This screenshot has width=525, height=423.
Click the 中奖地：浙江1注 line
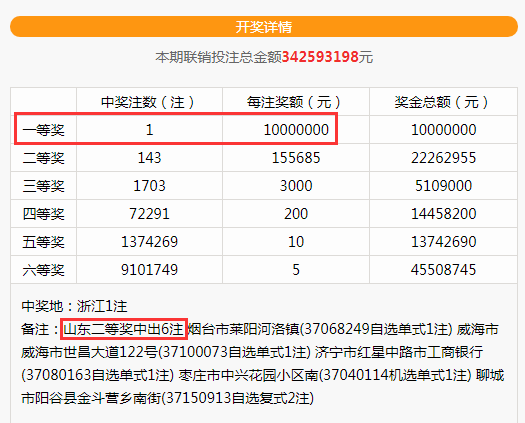pyautogui.click(x=74, y=306)
